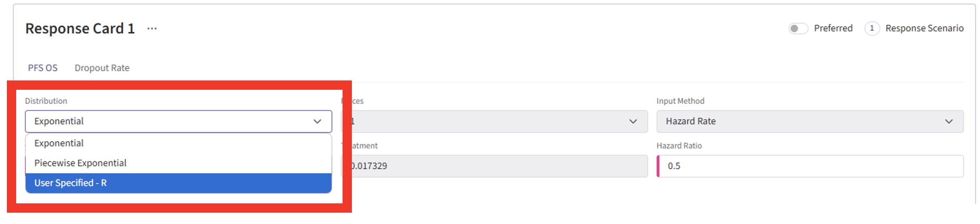
Task: Click the Distribution field label
Action: coord(46,101)
